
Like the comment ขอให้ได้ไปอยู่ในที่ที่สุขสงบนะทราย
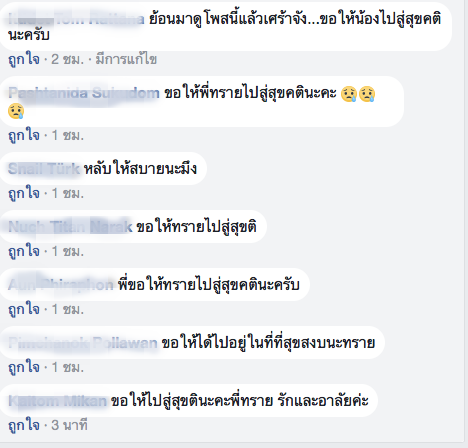pos(24,367)
